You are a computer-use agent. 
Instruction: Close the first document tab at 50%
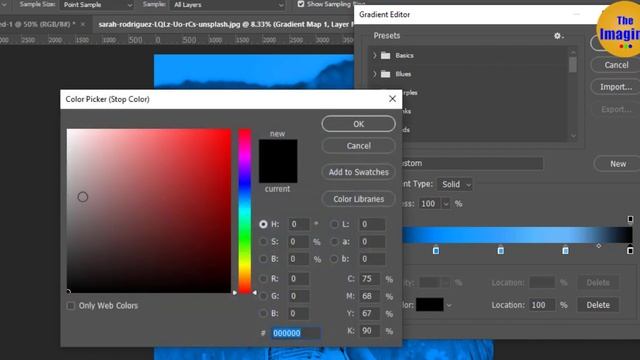(x=83, y=24)
